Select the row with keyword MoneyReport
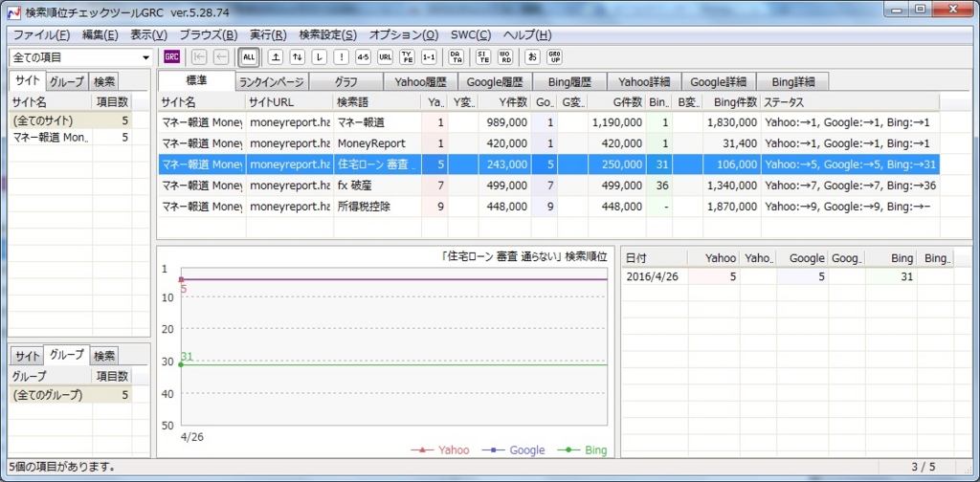 tap(548, 143)
